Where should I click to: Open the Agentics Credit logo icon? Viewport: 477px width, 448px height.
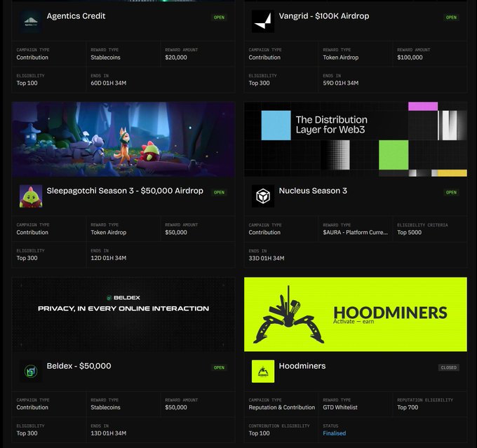(x=31, y=21)
